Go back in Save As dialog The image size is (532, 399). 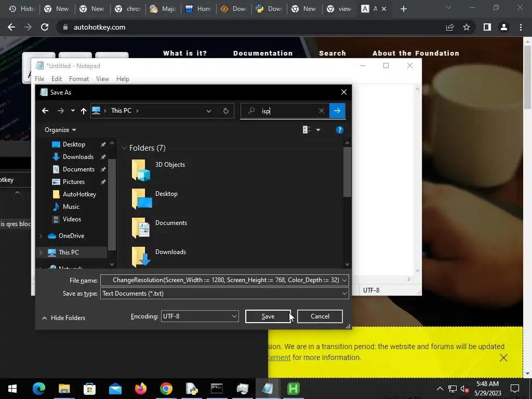click(x=45, y=111)
